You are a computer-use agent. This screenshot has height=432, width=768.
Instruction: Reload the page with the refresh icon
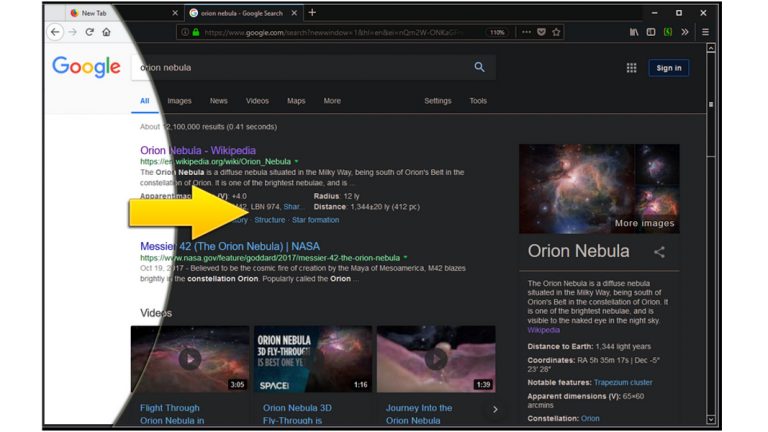[x=89, y=32]
